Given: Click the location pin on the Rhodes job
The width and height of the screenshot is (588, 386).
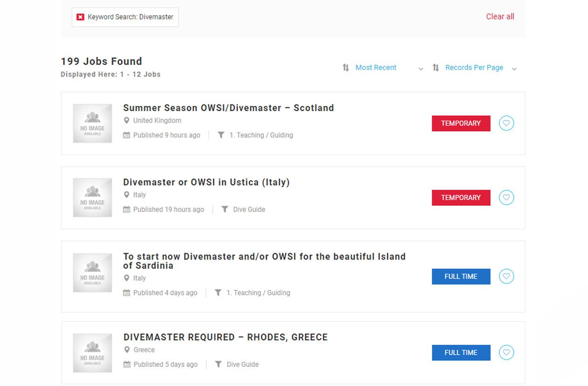Looking at the screenshot, I should [x=126, y=350].
